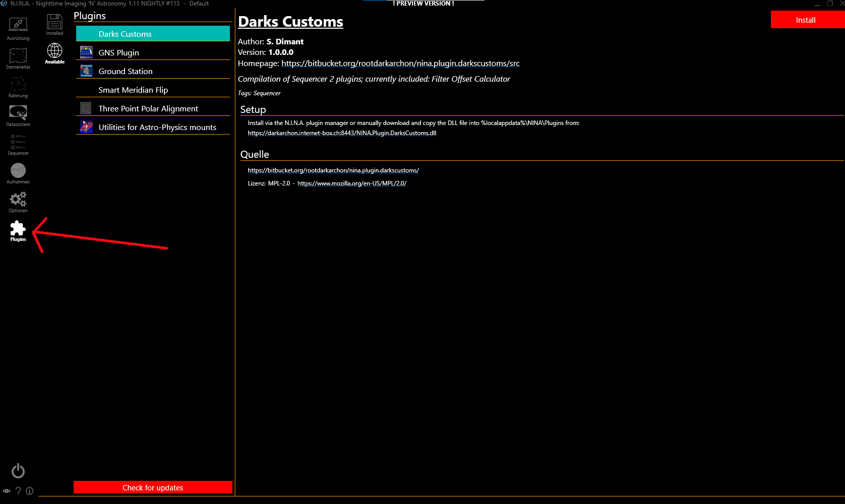Open the Ausrüstung equipment section
This screenshot has height=504, width=845.
[x=18, y=29]
